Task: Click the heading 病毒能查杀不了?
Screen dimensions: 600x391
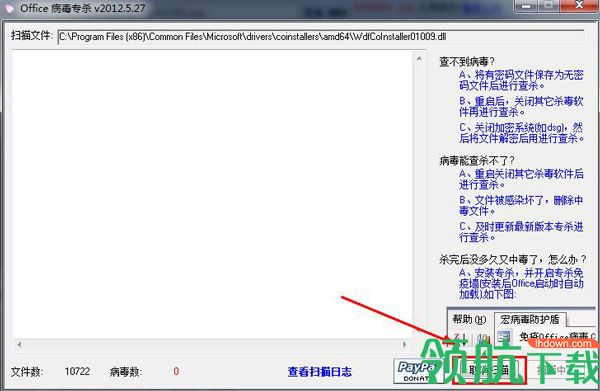Action: click(476, 160)
